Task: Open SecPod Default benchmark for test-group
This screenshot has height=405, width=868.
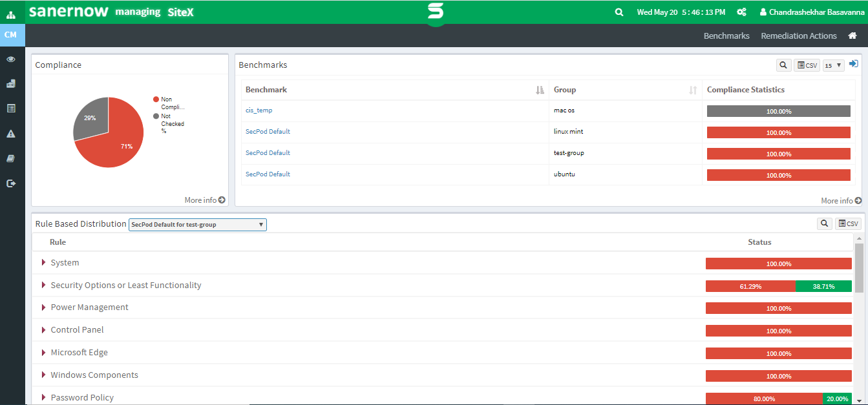Action: tap(268, 153)
